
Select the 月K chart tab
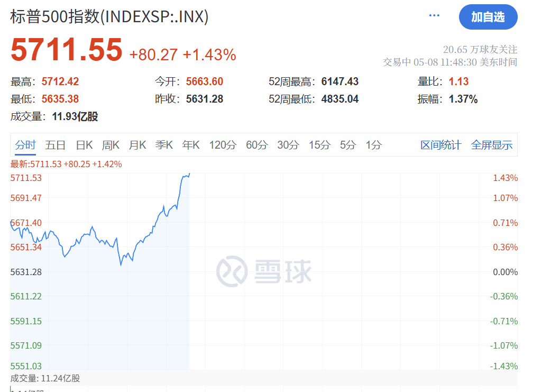(137, 145)
